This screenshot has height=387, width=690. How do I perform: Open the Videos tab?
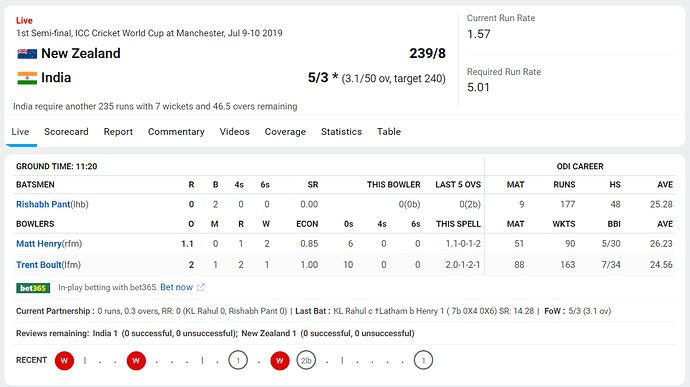coord(235,132)
